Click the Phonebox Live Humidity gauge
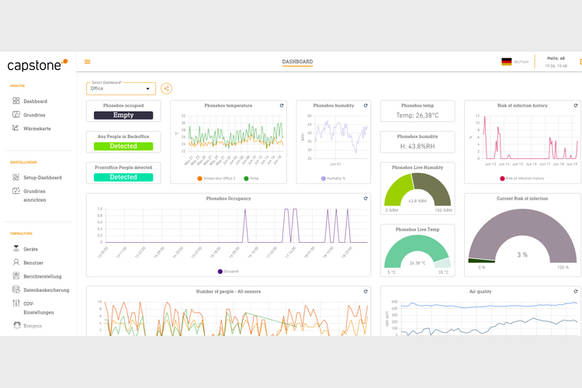Viewport: 582px width, 388px height. tap(417, 190)
